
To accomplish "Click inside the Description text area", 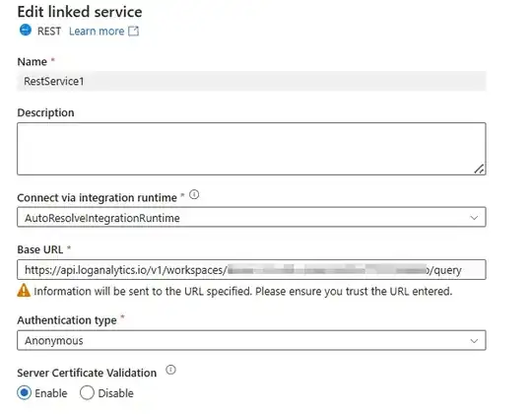I will 251,149.
